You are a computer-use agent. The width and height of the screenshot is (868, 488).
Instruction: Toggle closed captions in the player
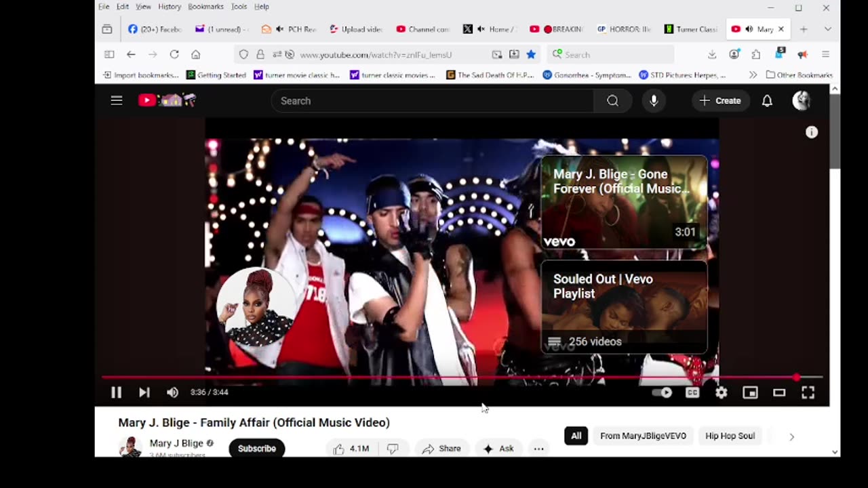tap(692, 392)
